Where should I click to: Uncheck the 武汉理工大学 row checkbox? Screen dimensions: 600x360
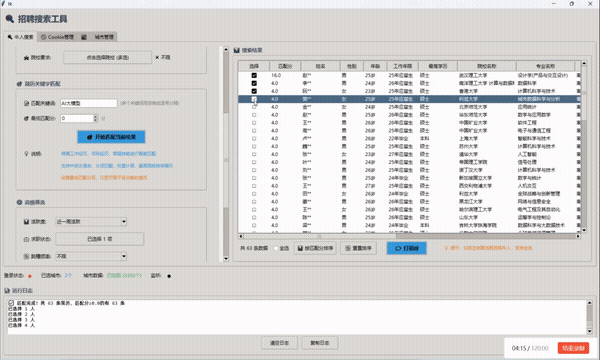pos(254,75)
